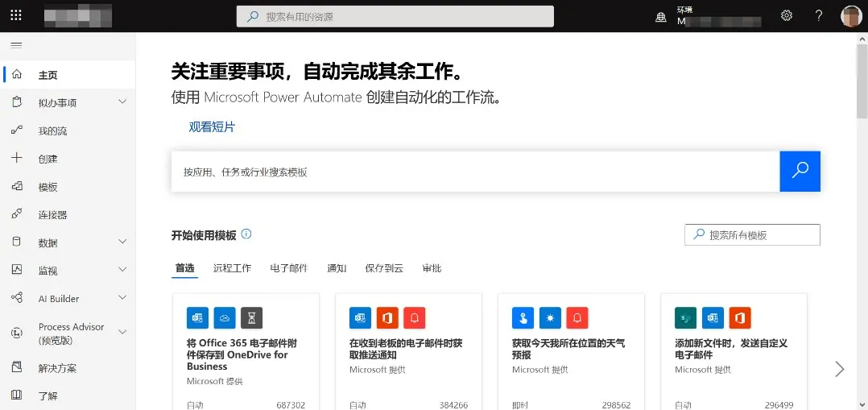Image resolution: width=868 pixels, height=410 pixels.
Task: Open the user profile avatar
Action: tap(851, 16)
